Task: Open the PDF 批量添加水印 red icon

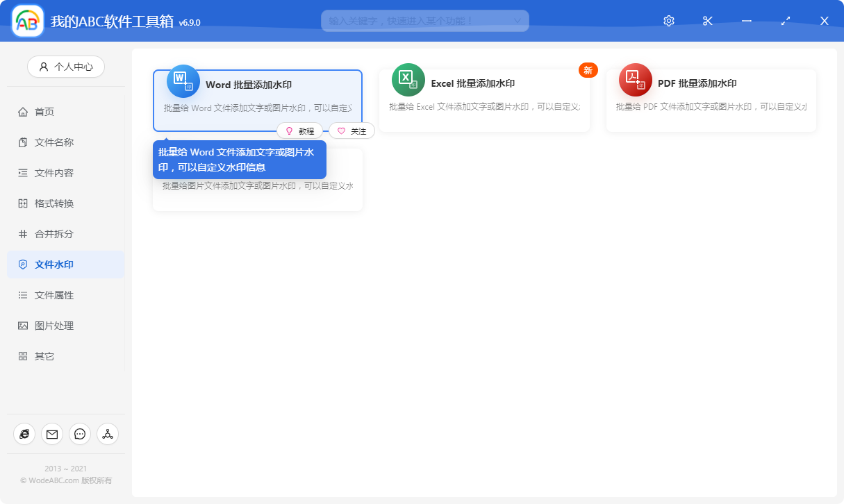Action: [x=636, y=79]
